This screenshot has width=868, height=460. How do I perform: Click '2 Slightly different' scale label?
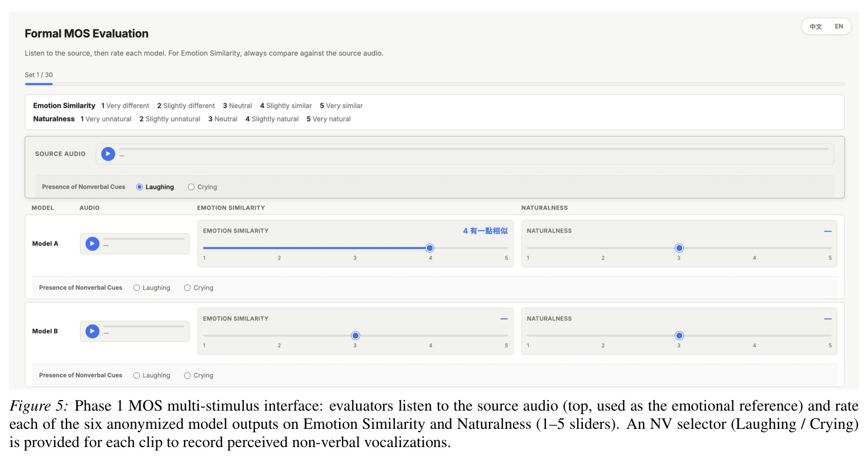click(x=186, y=106)
